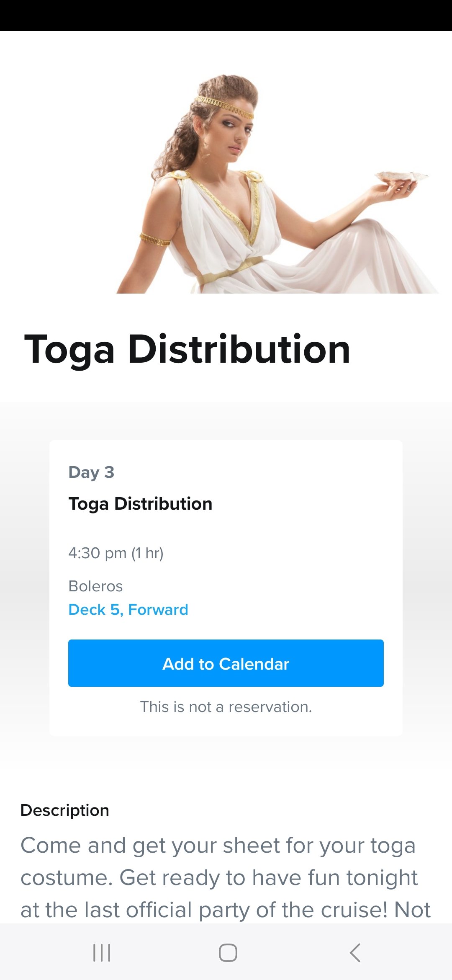The width and height of the screenshot is (452, 980).
Task: Tap the 'Come and get your sheet' line
Action: click(x=218, y=845)
